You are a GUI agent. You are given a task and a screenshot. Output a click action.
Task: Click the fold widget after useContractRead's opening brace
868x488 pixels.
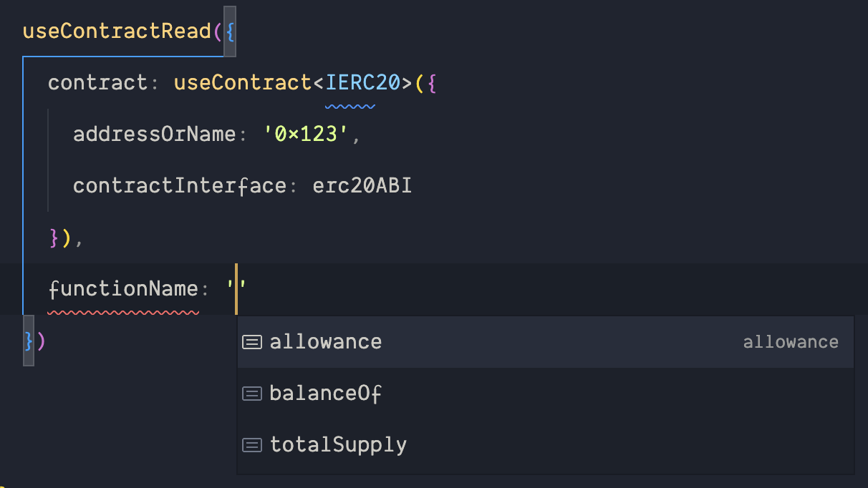click(231, 31)
